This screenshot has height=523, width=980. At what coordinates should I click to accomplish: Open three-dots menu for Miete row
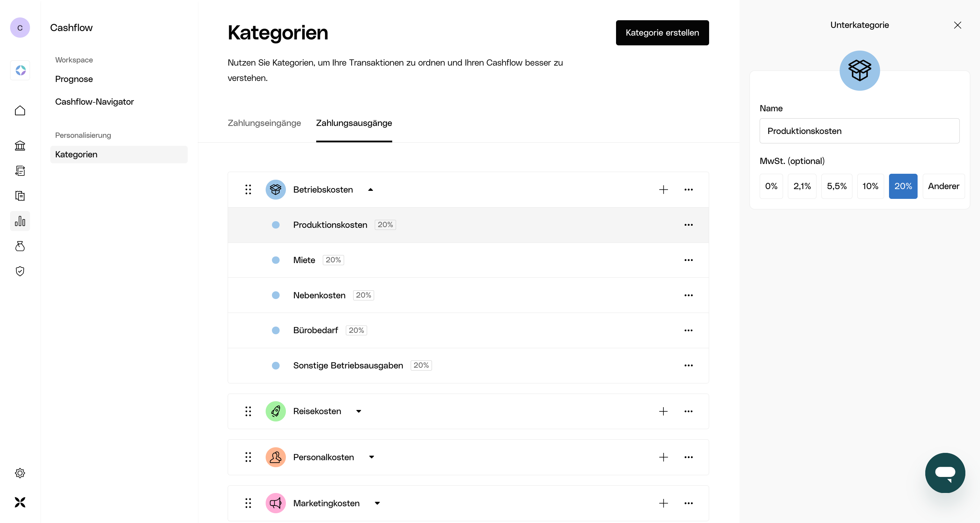click(688, 260)
